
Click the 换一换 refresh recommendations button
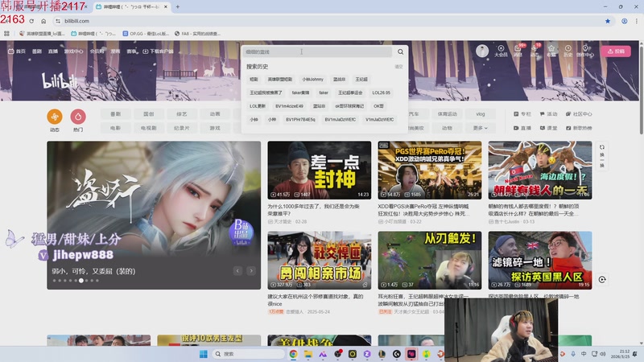pyautogui.click(x=602, y=156)
